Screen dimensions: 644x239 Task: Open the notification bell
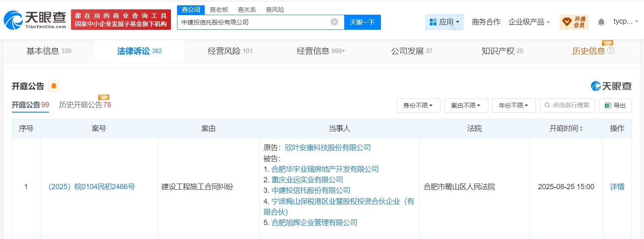[601, 22]
